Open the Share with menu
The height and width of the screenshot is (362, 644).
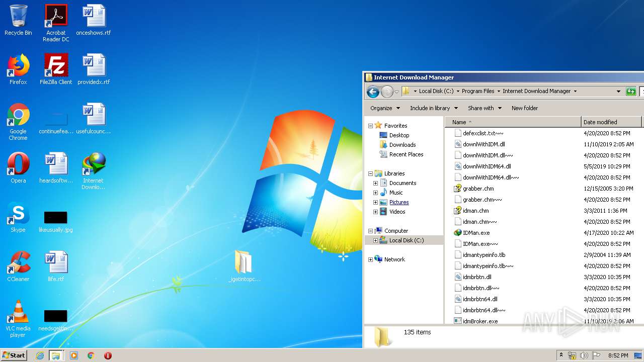click(485, 108)
